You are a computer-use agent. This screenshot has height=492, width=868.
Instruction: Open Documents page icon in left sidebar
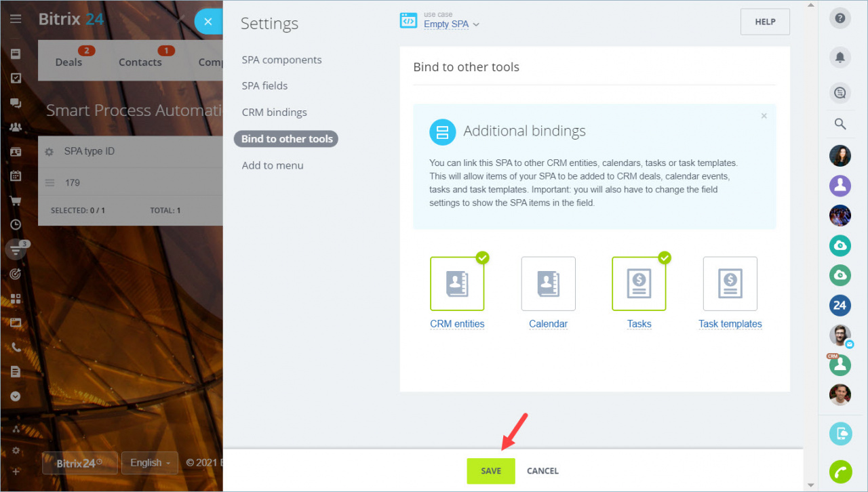click(x=16, y=372)
